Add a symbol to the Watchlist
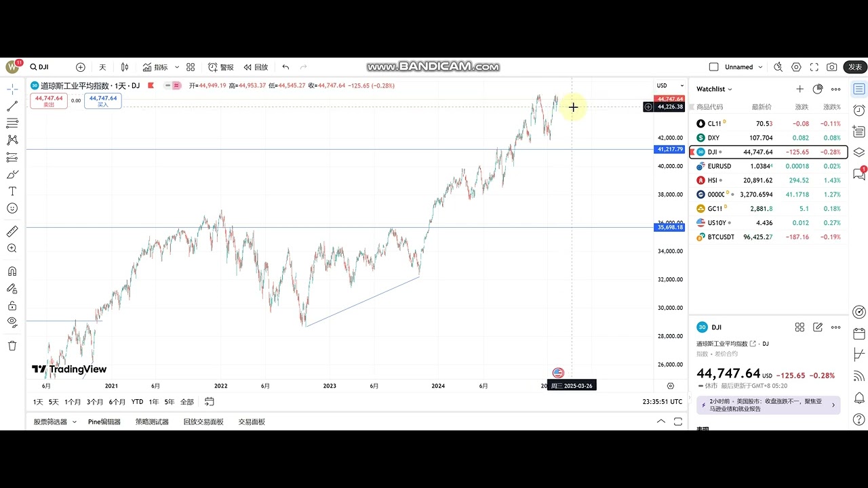Screen dimensions: 868x488 coord(800,89)
